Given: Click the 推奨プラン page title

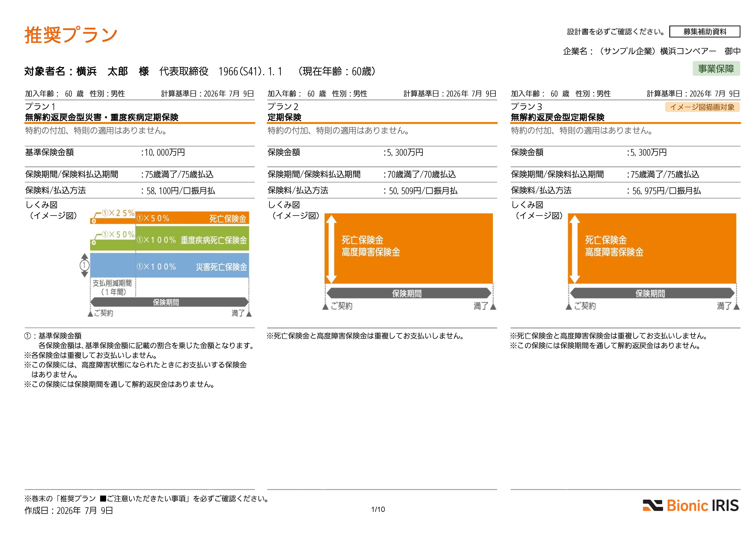Looking at the screenshot, I should pyautogui.click(x=71, y=35).
